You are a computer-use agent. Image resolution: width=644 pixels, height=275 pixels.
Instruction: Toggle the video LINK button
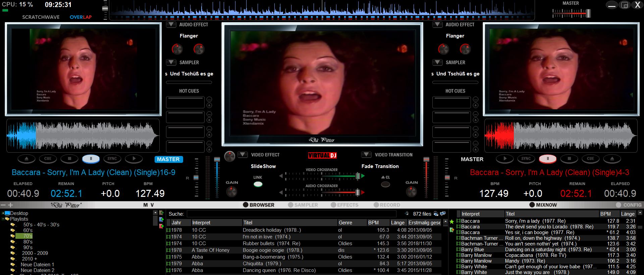[258, 184]
